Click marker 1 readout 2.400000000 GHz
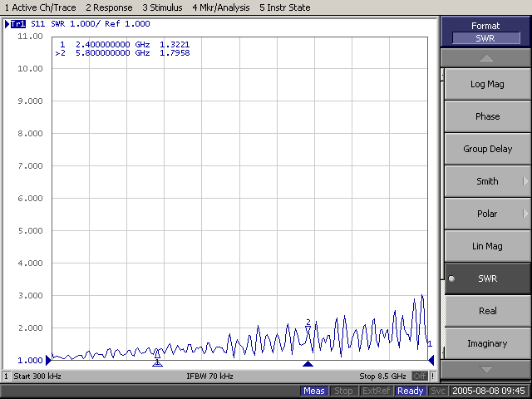The image size is (532, 399). pos(113,44)
